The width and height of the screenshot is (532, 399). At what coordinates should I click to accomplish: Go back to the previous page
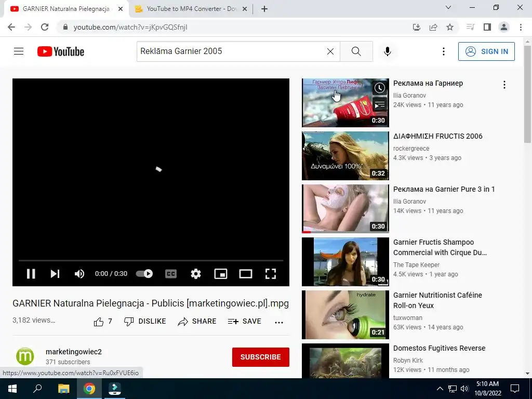[11, 27]
